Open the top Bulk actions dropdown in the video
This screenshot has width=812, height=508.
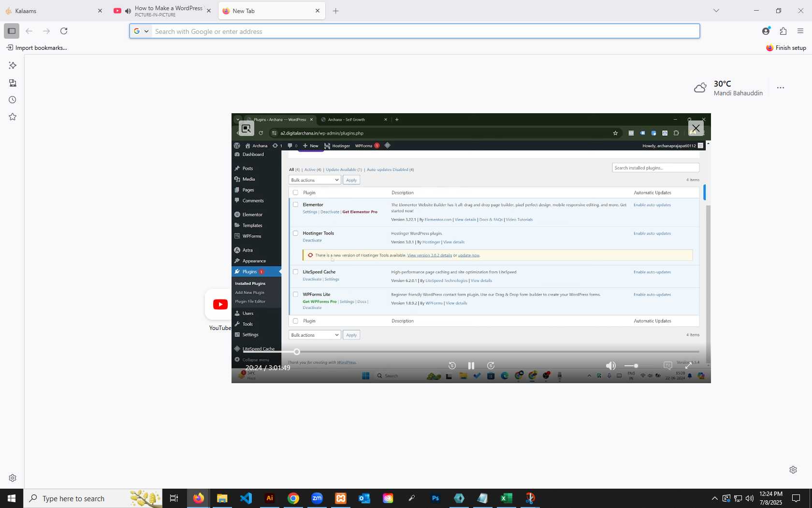point(315,180)
